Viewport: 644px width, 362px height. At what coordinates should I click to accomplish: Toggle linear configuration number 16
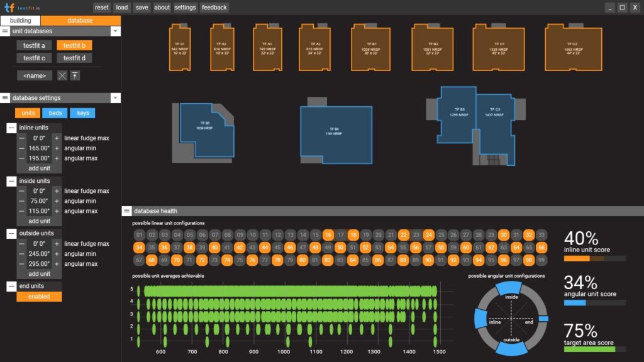[328, 235]
